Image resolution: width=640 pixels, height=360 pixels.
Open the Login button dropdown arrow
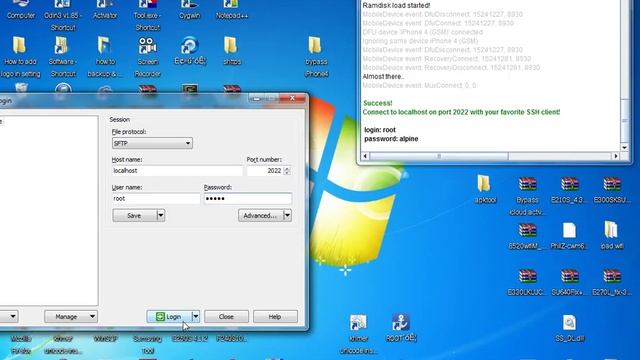pos(196,316)
